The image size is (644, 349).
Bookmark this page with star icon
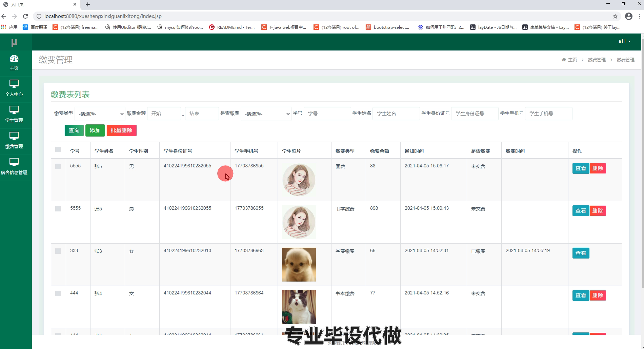coord(615,16)
